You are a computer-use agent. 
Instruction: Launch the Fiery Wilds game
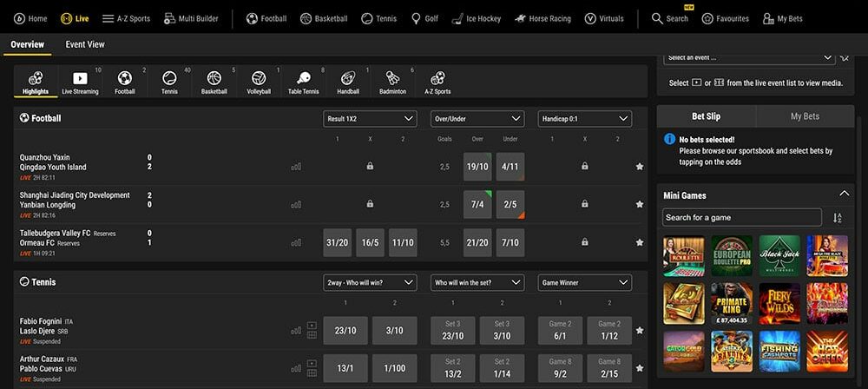point(779,304)
